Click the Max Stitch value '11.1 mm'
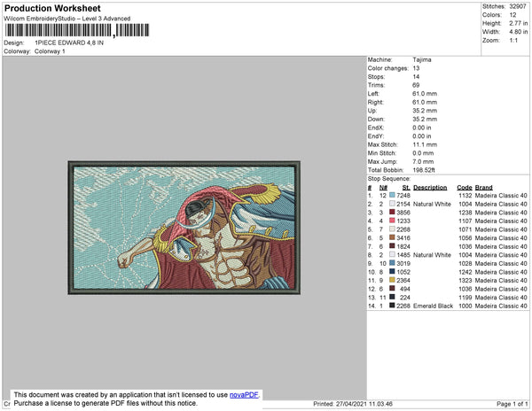Viewport: 532px width, 411px height. 425,144
